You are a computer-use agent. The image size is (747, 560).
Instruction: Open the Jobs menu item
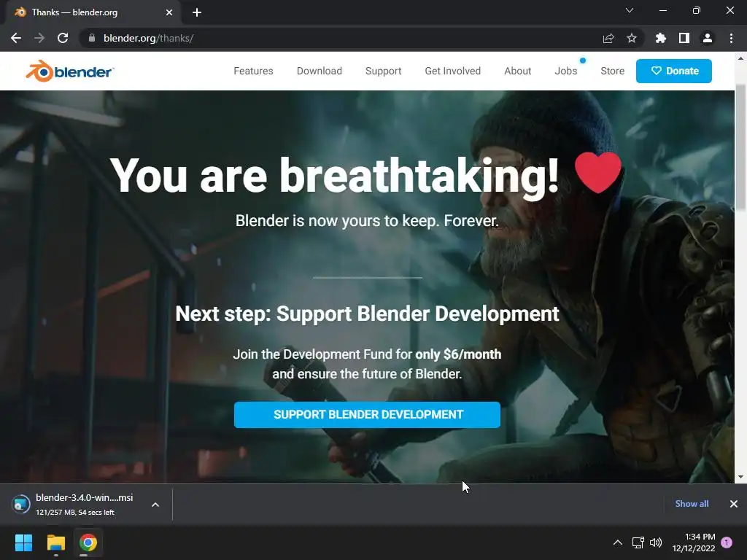(x=566, y=71)
